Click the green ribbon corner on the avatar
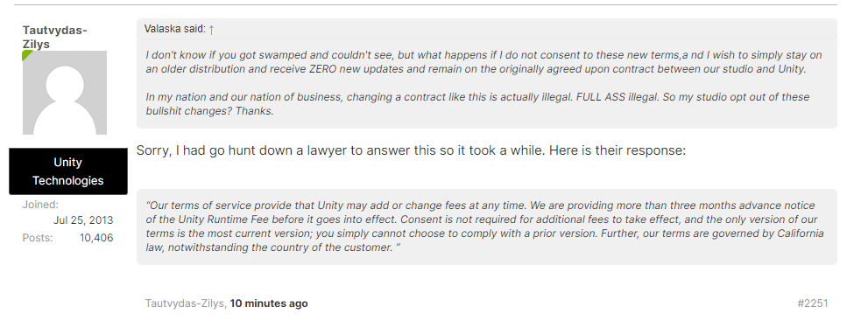Viewport: 868px width, 328px height. (x=27, y=55)
